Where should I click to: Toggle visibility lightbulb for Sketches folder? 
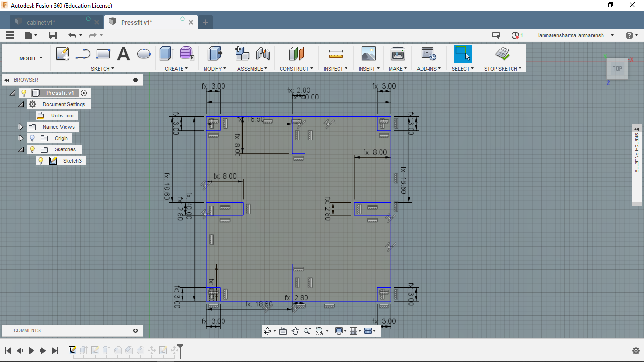(x=32, y=149)
